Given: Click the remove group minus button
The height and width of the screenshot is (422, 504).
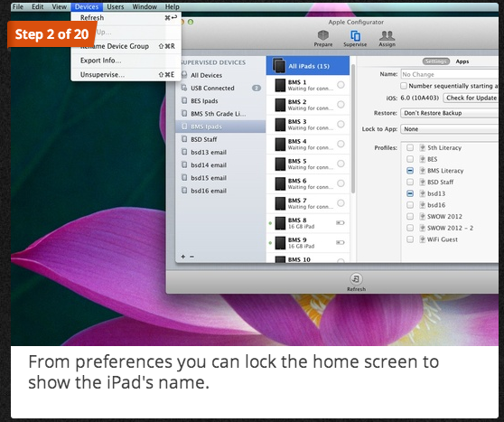Looking at the screenshot, I should pyautogui.click(x=191, y=257).
